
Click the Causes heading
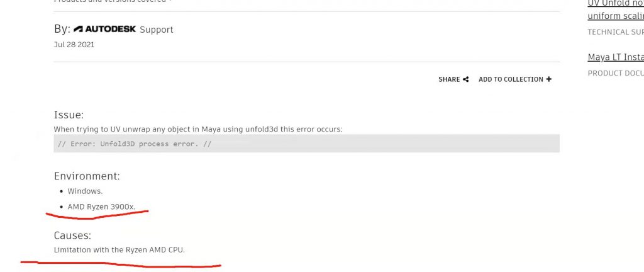click(x=72, y=235)
